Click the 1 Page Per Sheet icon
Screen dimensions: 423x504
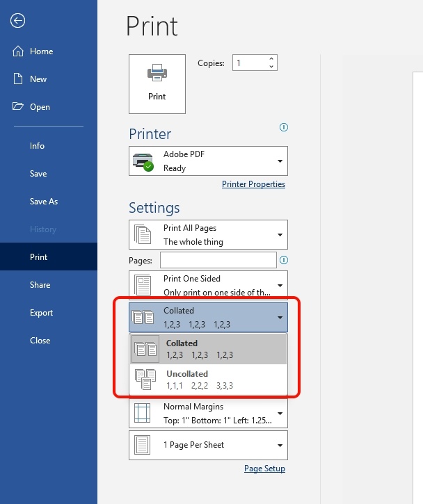142,445
